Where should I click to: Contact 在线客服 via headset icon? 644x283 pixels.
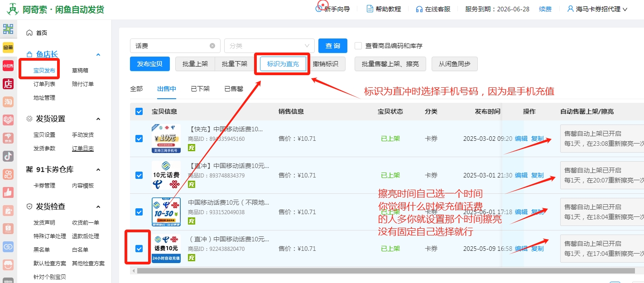click(x=419, y=9)
